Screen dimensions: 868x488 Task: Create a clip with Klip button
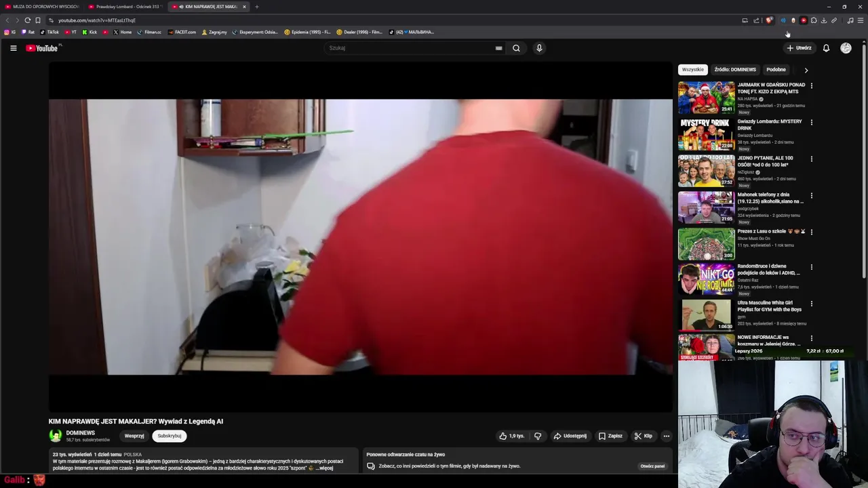tap(643, 436)
